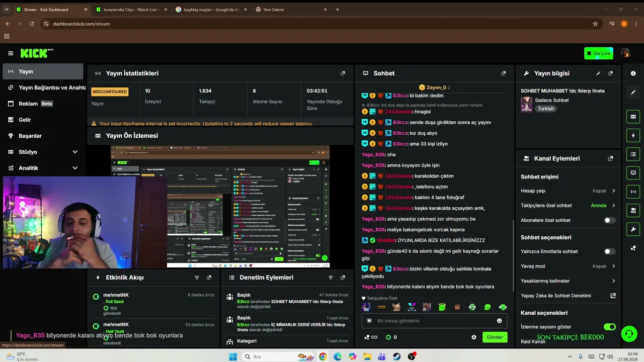Open Hesap yaşı options
Screen dimensions: 644x362
pyautogui.click(x=568, y=191)
